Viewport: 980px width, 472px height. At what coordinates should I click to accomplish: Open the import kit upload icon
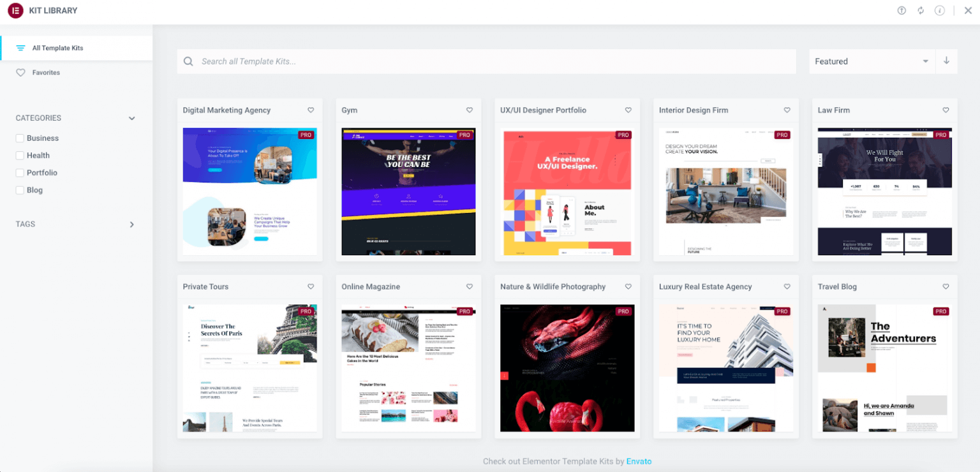click(902, 11)
